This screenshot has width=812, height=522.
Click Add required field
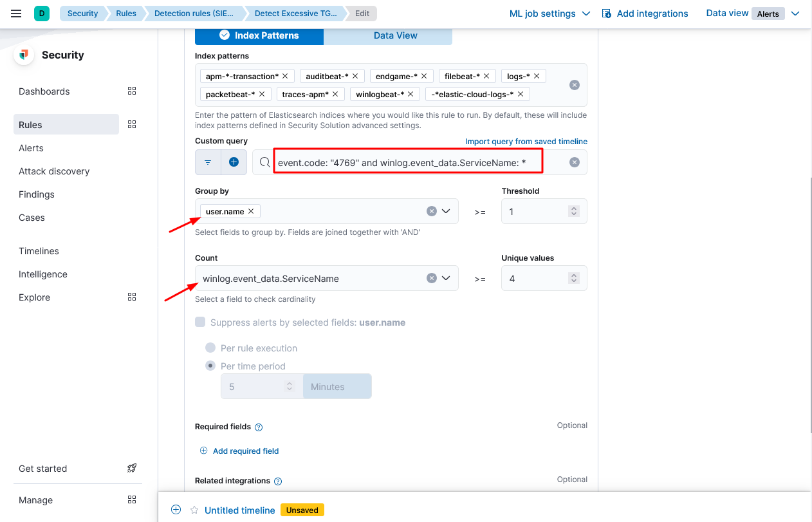point(245,451)
